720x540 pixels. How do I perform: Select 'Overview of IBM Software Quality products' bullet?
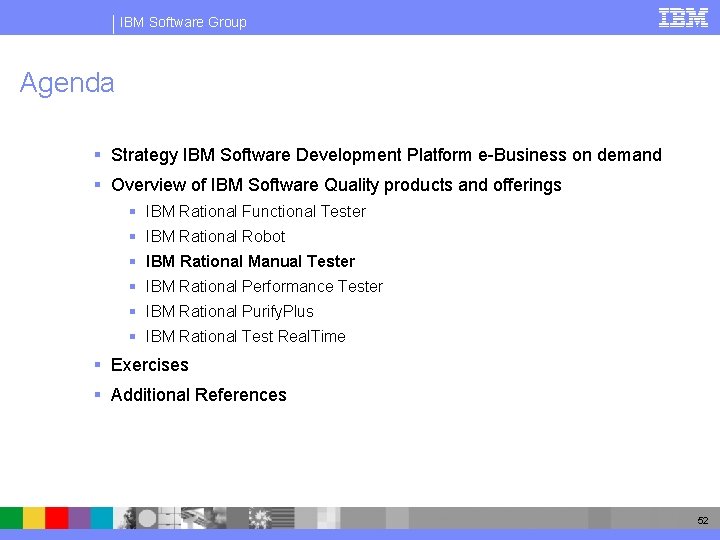336,185
